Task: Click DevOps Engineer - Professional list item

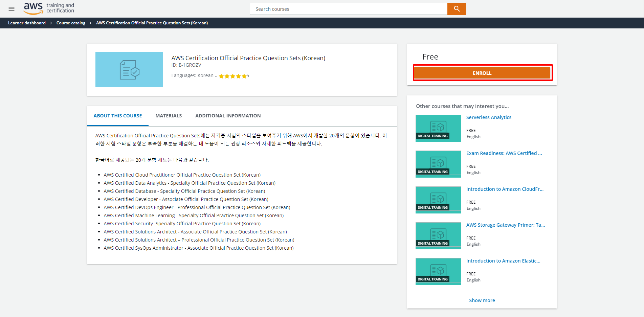Action: point(197,207)
